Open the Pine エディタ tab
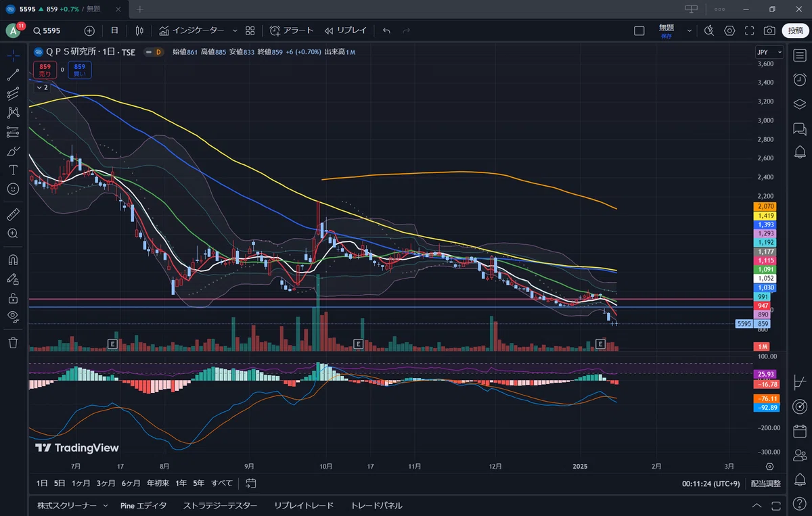812x516 pixels. tap(143, 506)
